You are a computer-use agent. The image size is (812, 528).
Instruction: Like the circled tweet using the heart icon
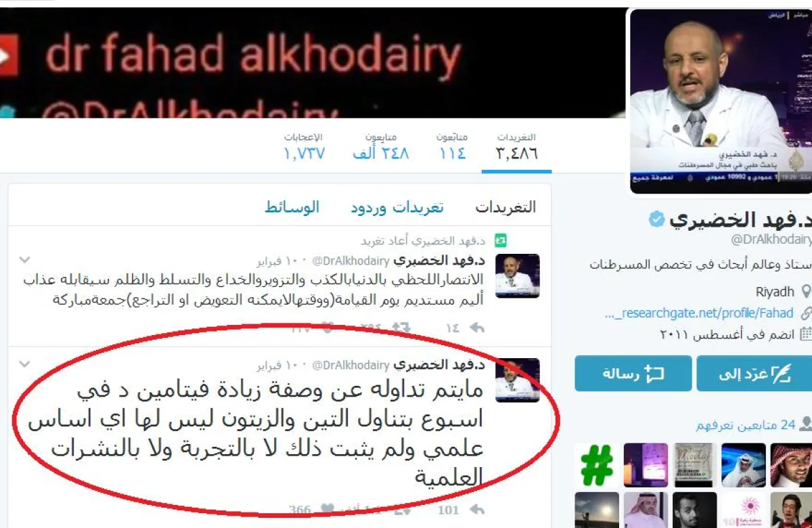tap(326, 509)
